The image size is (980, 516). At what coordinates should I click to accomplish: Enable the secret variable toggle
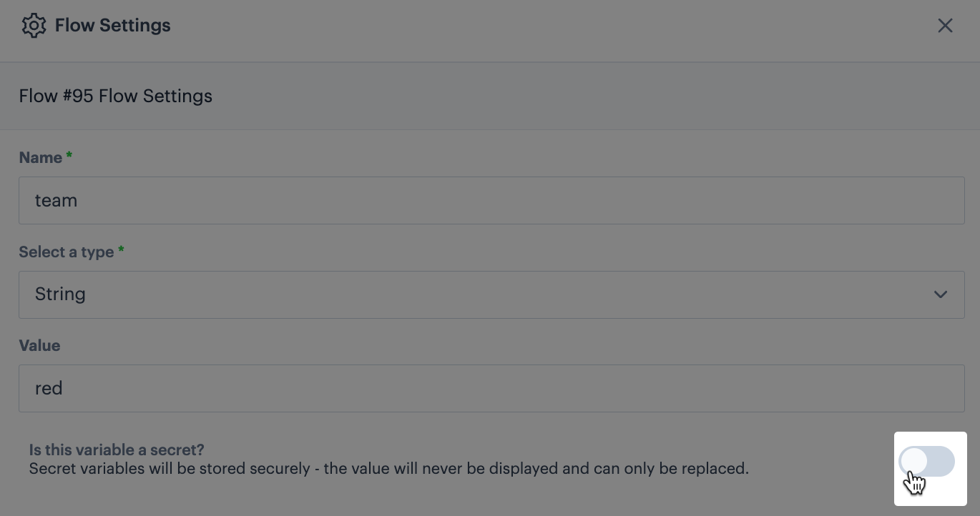point(927,462)
